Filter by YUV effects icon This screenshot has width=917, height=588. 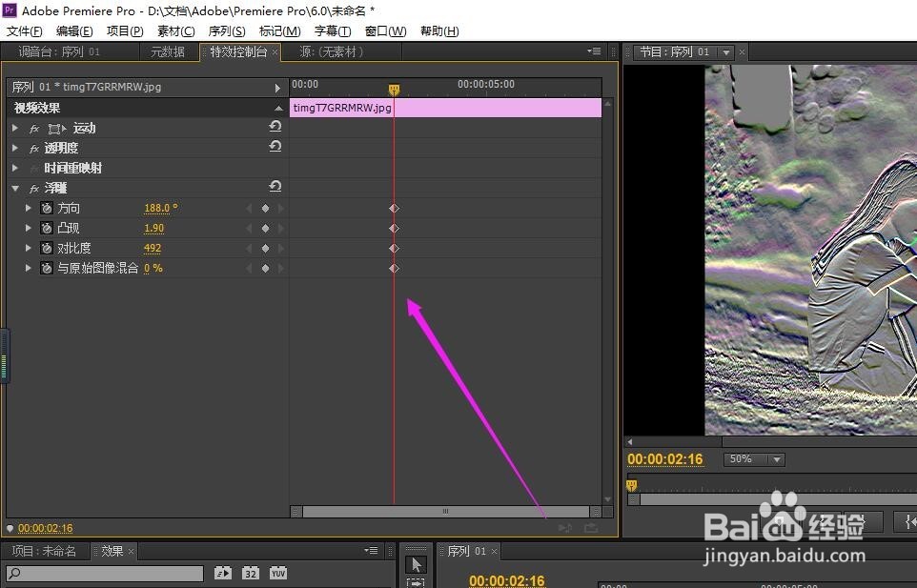click(277, 573)
